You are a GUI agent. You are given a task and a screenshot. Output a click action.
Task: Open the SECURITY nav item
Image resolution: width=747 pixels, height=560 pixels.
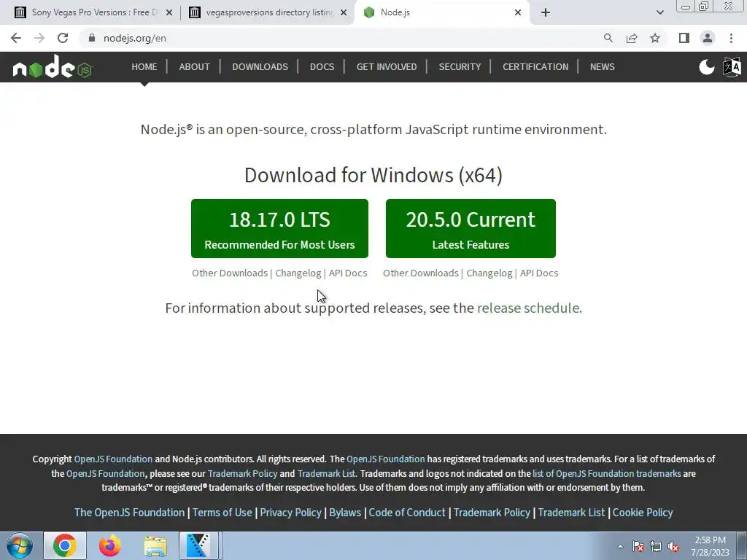pos(460,66)
